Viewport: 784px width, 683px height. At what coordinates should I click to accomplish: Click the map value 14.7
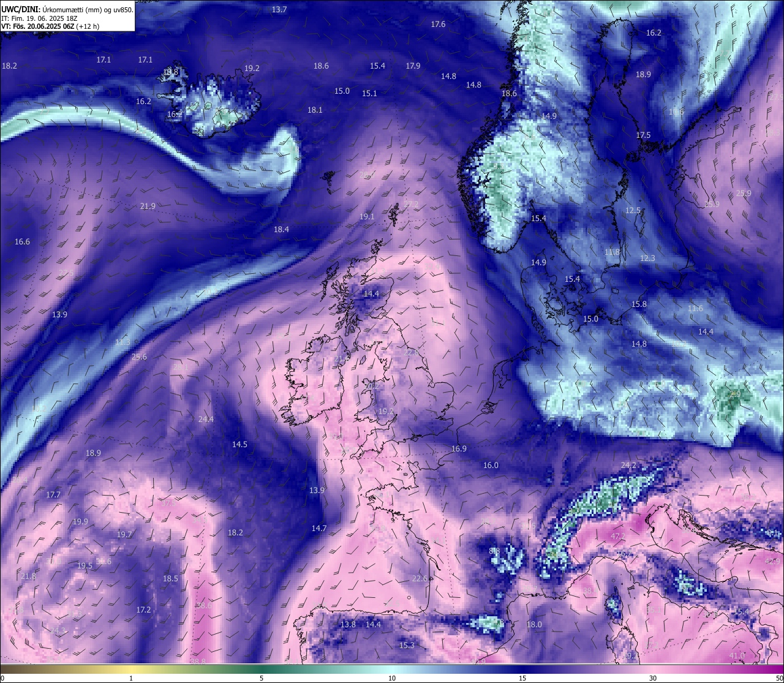pos(319,529)
